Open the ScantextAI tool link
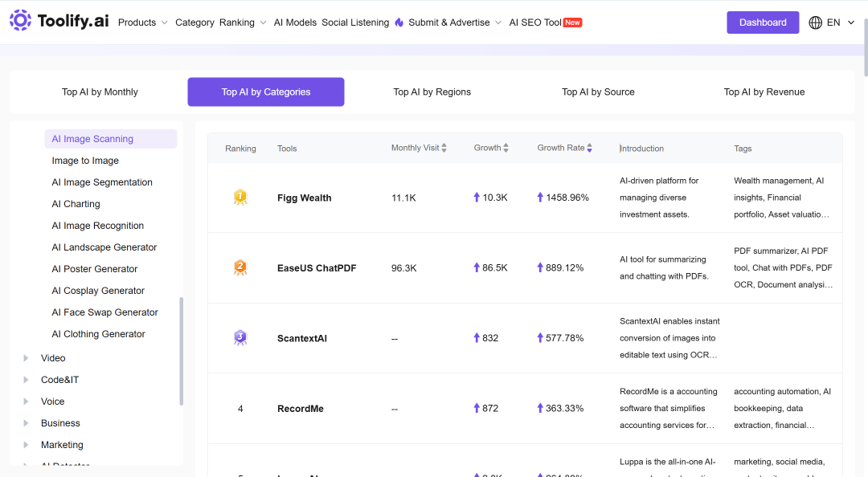 tap(302, 339)
